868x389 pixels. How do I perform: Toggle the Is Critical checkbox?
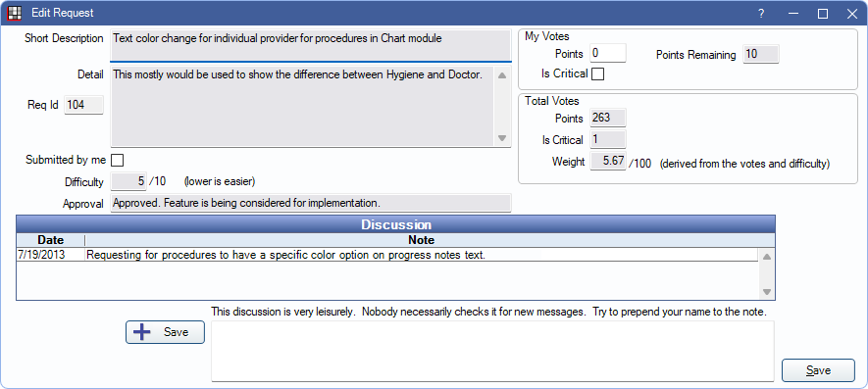(x=598, y=74)
